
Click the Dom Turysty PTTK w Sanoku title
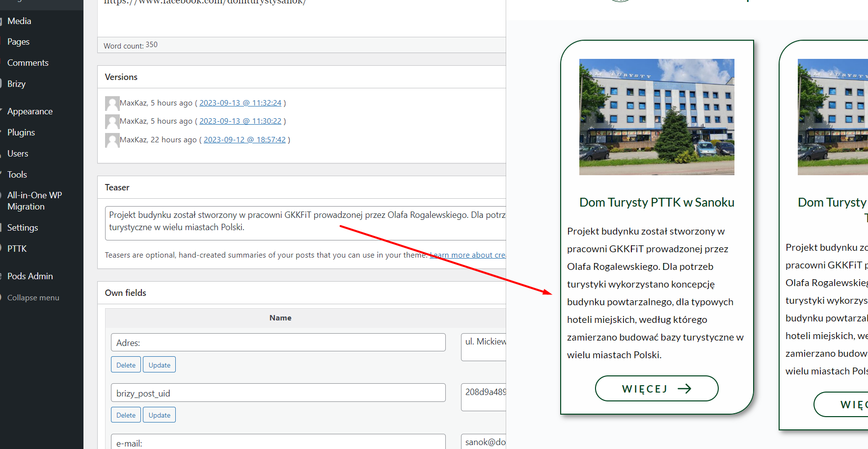[657, 202]
